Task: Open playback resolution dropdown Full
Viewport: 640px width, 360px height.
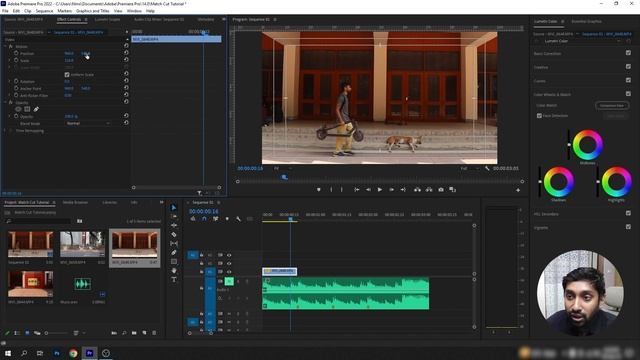Action: tap(469, 168)
